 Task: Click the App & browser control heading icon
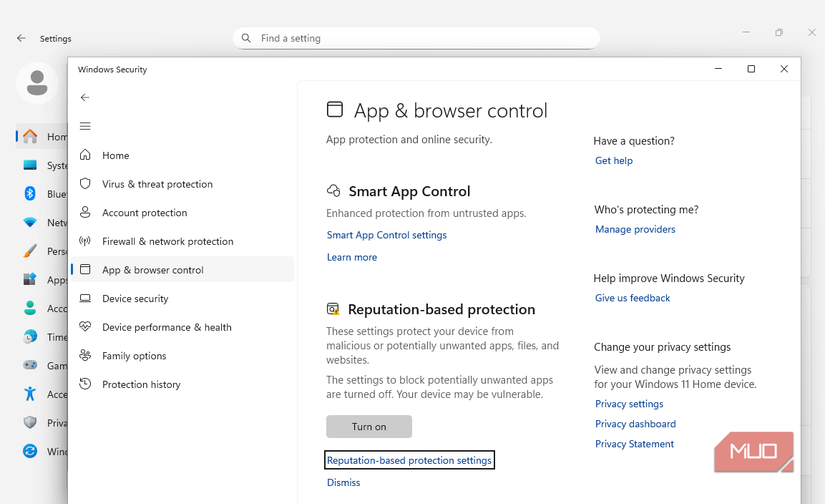(335, 109)
